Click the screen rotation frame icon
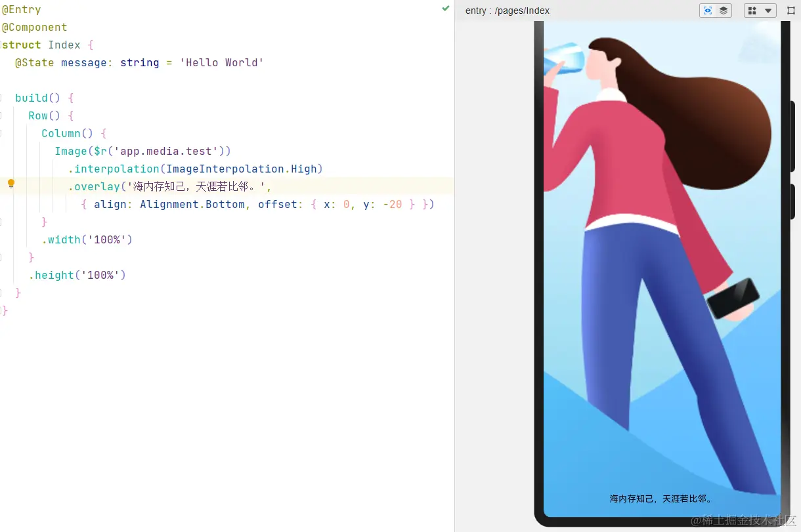The height and width of the screenshot is (532, 801). (792, 10)
